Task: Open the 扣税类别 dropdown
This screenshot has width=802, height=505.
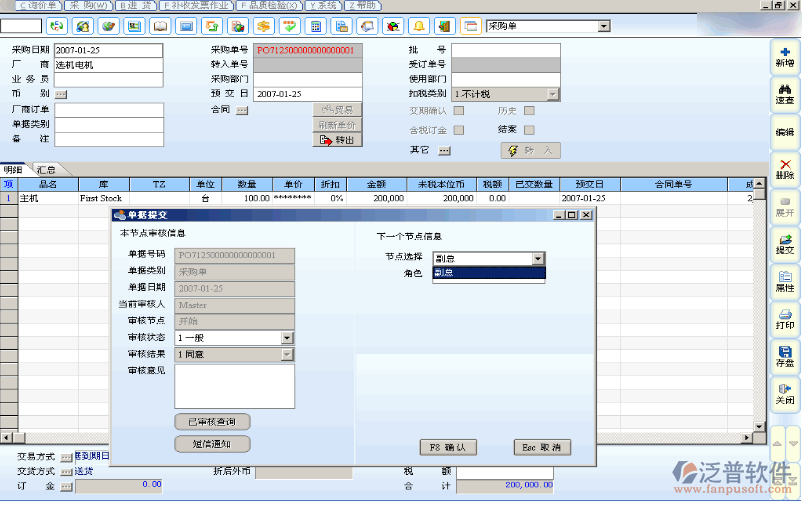Action: click(552, 94)
